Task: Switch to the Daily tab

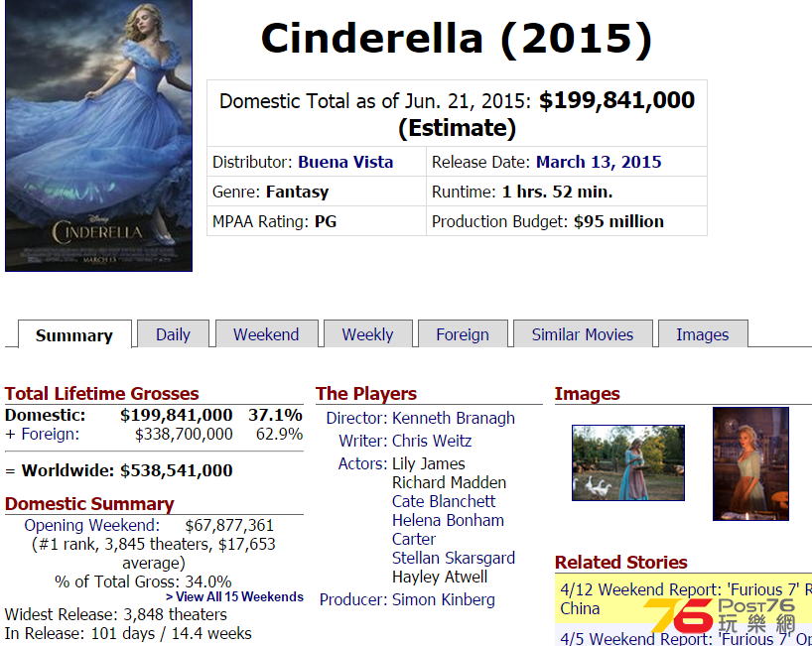Action: coord(173,334)
